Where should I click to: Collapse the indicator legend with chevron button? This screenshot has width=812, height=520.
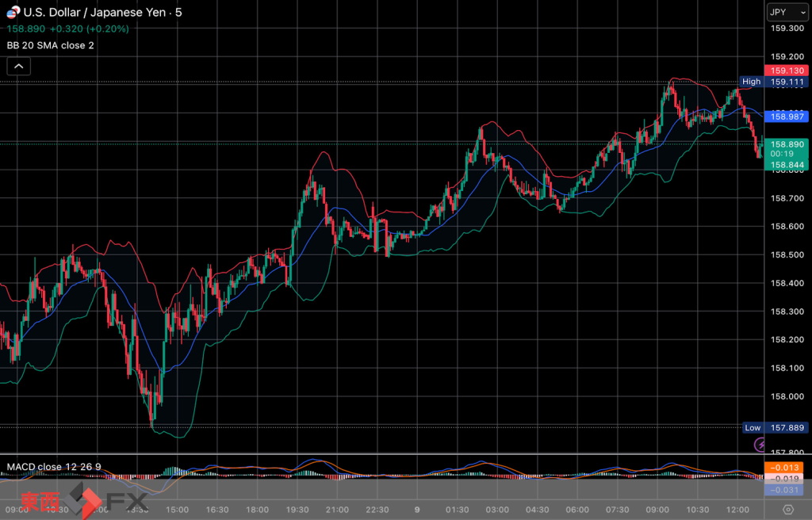18,67
